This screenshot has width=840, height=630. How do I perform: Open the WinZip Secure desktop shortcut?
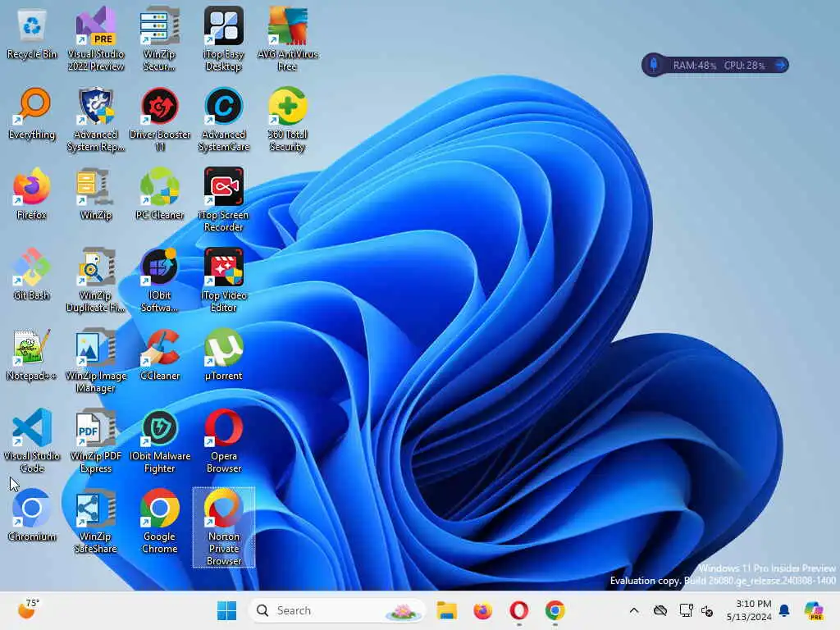tap(159, 39)
